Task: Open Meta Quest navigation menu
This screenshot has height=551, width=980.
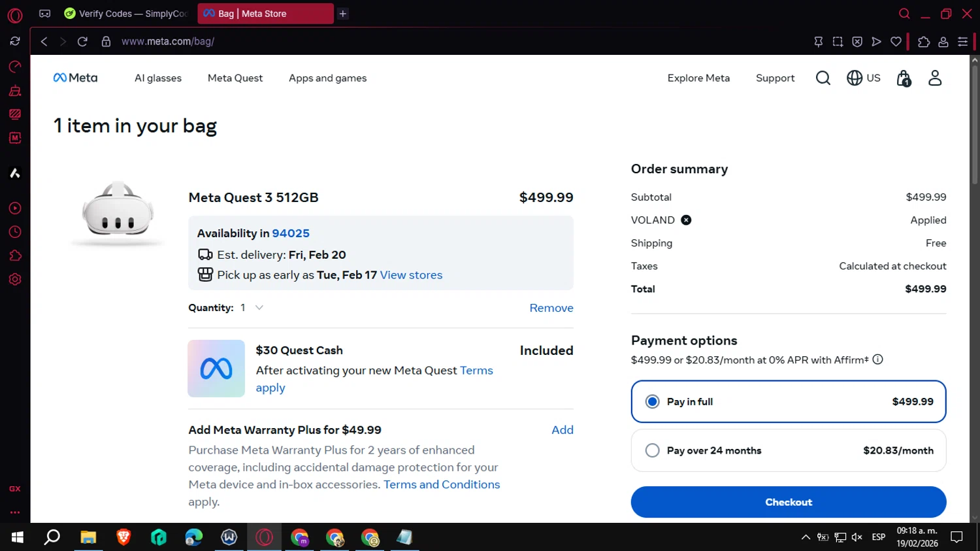Action: tap(235, 78)
